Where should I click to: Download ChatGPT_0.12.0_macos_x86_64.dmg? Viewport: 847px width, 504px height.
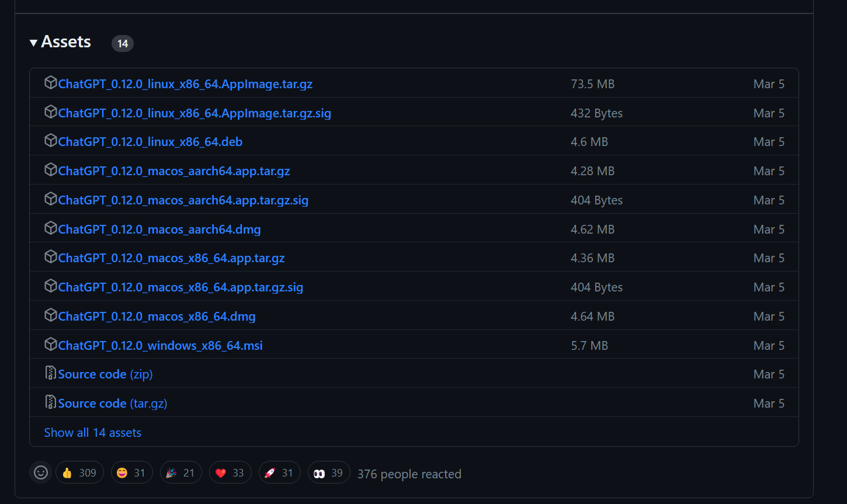pos(157,317)
